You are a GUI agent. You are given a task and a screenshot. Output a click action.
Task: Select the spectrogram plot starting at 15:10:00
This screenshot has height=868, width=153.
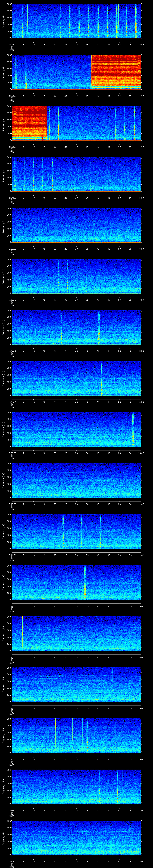tap(77, 480)
